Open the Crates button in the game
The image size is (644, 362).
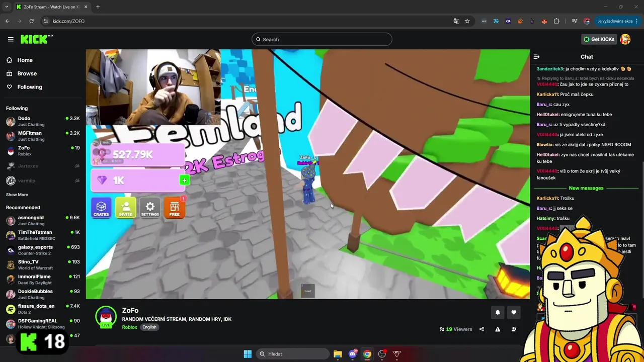pyautogui.click(x=101, y=208)
